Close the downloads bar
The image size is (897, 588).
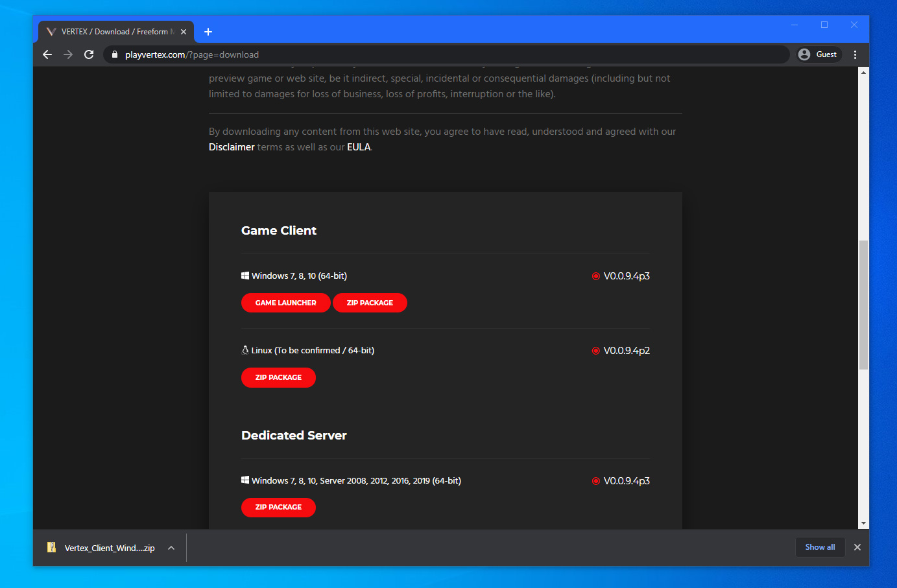pos(857,547)
